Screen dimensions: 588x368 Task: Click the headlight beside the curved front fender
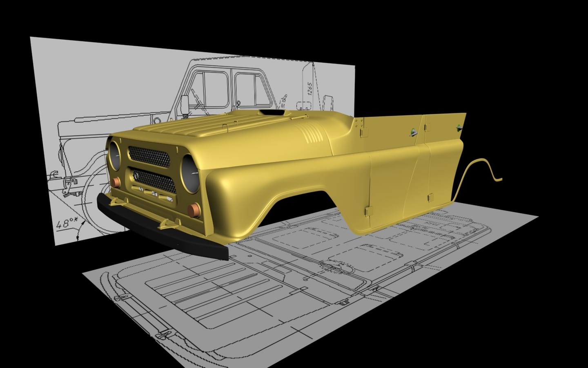(190, 174)
